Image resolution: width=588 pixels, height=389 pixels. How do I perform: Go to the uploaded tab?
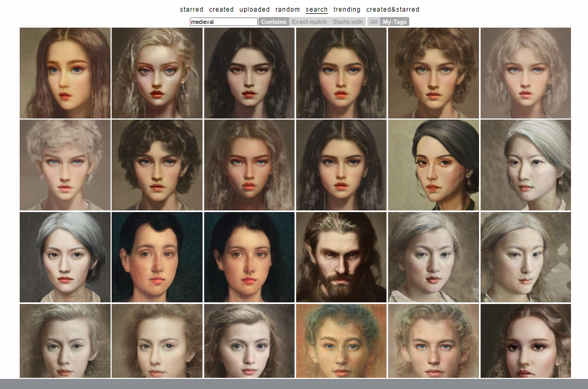pyautogui.click(x=254, y=10)
